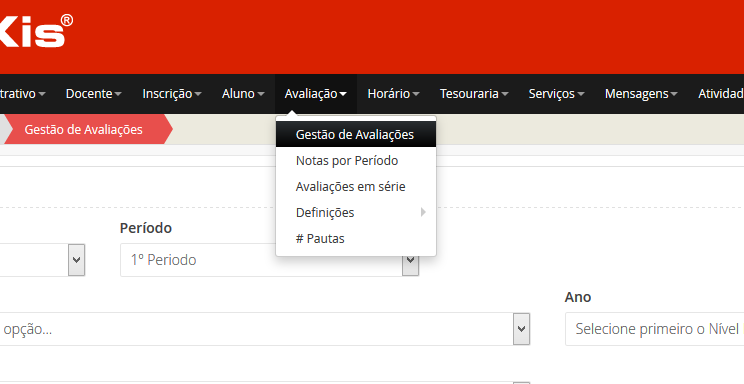
Task: Open the Tesouraria menu
Action: click(x=474, y=94)
